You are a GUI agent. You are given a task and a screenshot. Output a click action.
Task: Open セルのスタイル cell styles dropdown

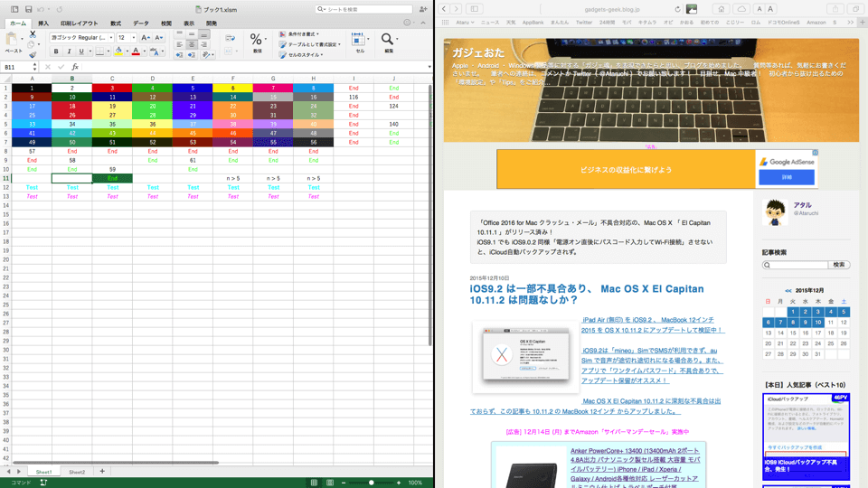pos(301,55)
